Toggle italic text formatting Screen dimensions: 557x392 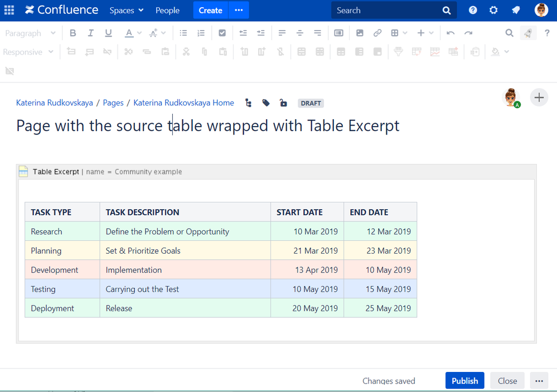pos(90,33)
